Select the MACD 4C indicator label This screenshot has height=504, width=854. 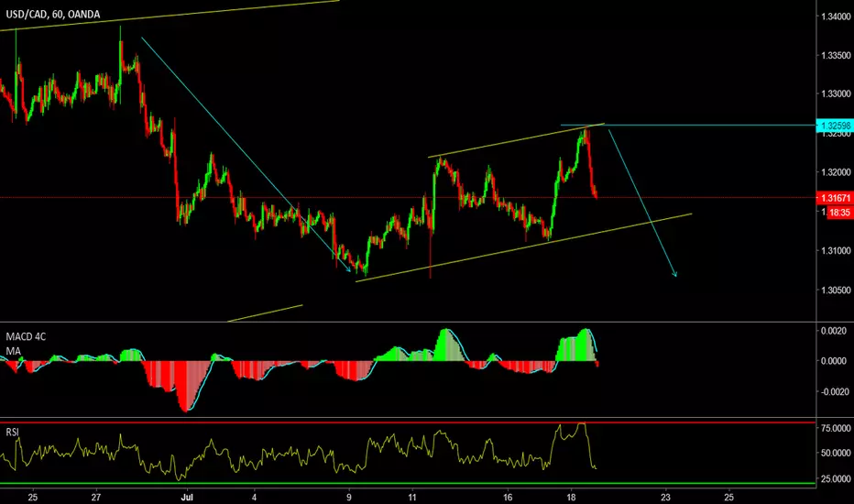[x=26, y=336]
